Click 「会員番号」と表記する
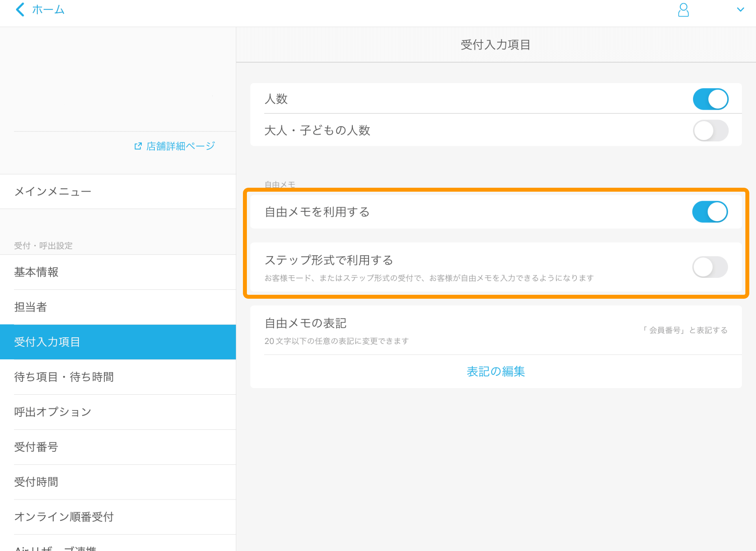Viewport: 756px width, 551px height. point(685,330)
